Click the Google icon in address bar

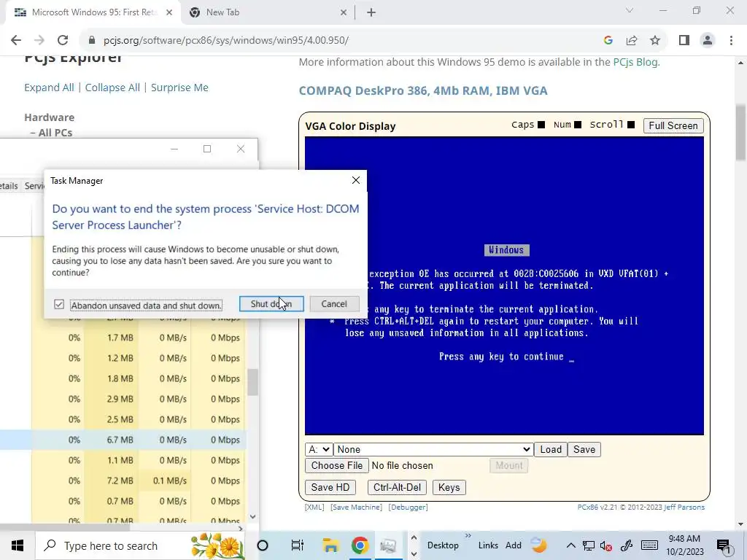coord(608,40)
